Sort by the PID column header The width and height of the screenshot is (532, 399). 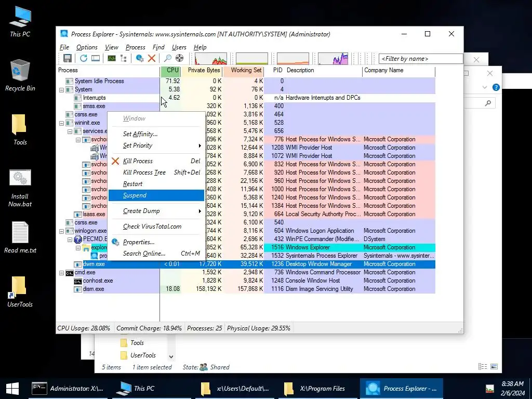pos(274,70)
